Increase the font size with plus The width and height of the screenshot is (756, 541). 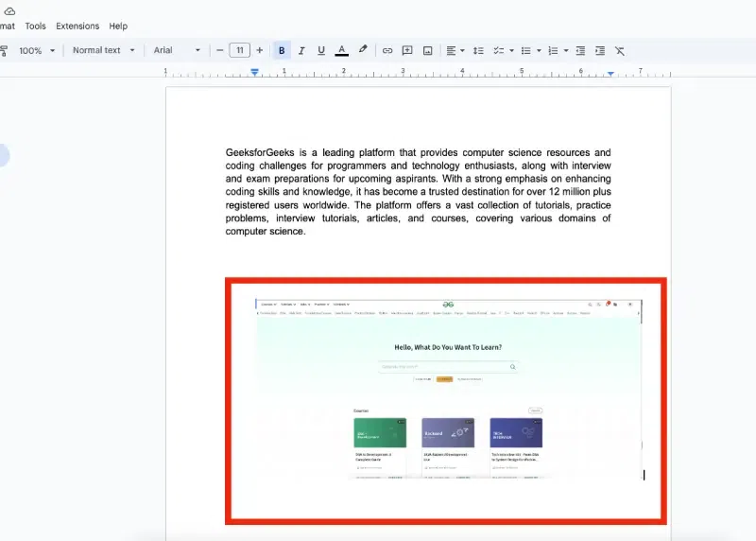tap(259, 50)
